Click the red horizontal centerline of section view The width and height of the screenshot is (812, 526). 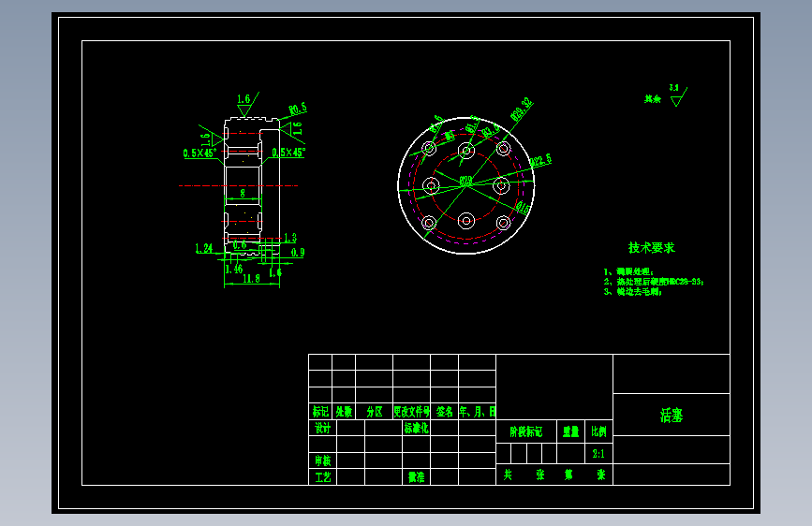(x=238, y=185)
